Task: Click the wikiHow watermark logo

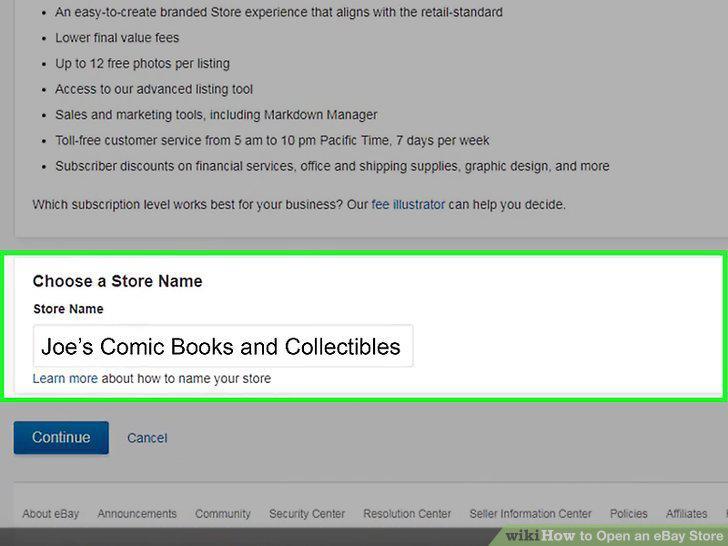Action: (x=614, y=536)
